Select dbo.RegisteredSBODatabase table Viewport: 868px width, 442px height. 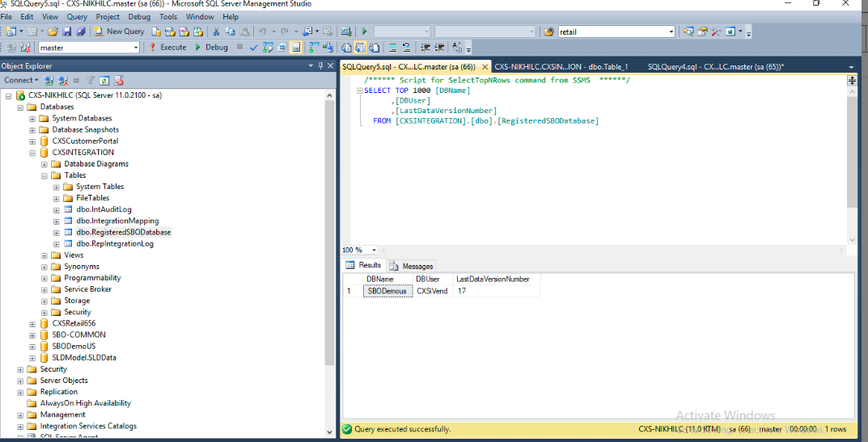(x=124, y=233)
